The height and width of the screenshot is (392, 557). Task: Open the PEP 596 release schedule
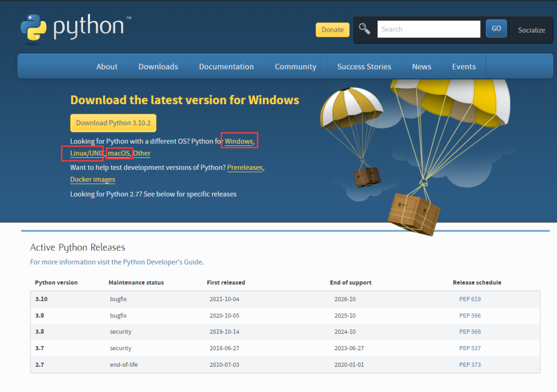(470, 315)
